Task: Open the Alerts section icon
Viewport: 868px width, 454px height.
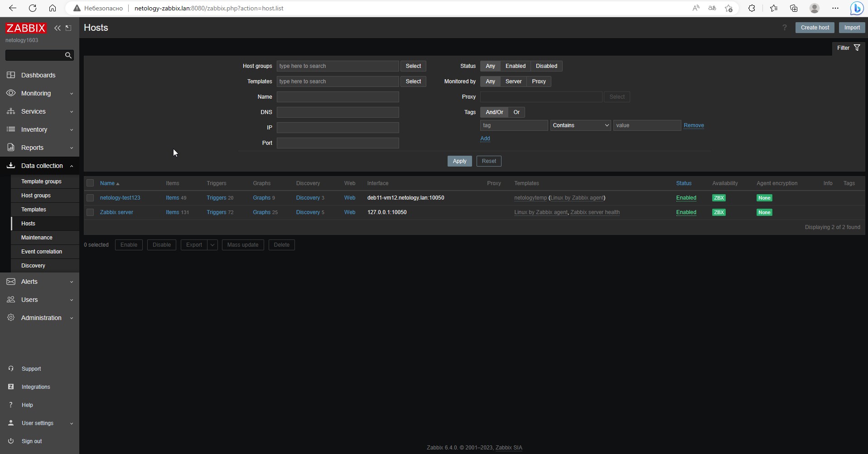Action: click(x=11, y=281)
